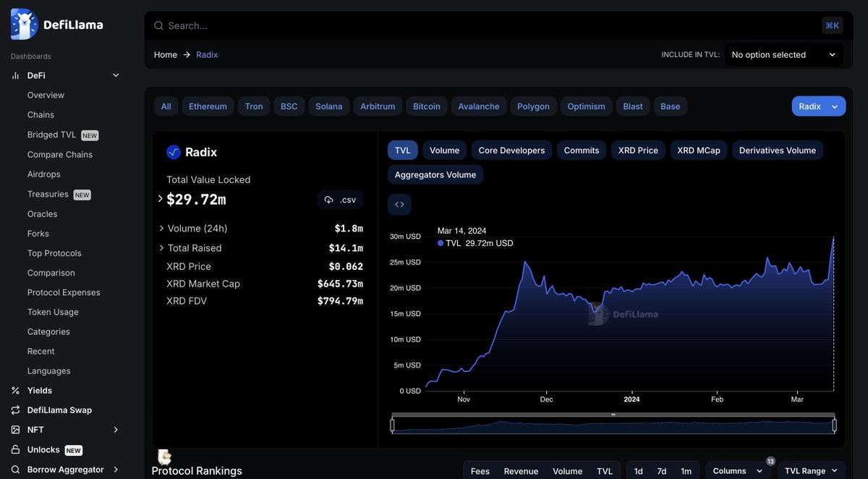Select the Arbitrum chain tab
Image resolution: width=868 pixels, height=479 pixels.
[x=378, y=106]
